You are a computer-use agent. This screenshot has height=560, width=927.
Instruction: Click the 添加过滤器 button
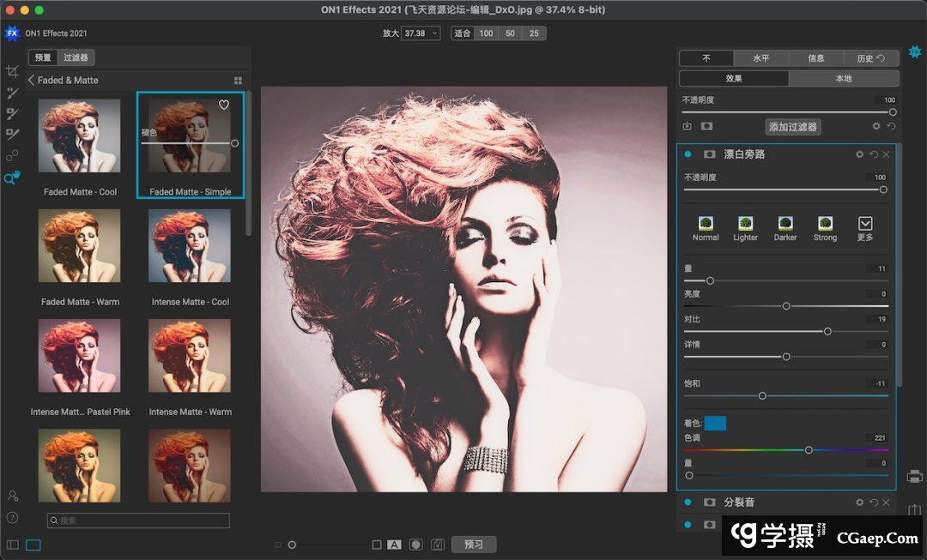[793, 127]
